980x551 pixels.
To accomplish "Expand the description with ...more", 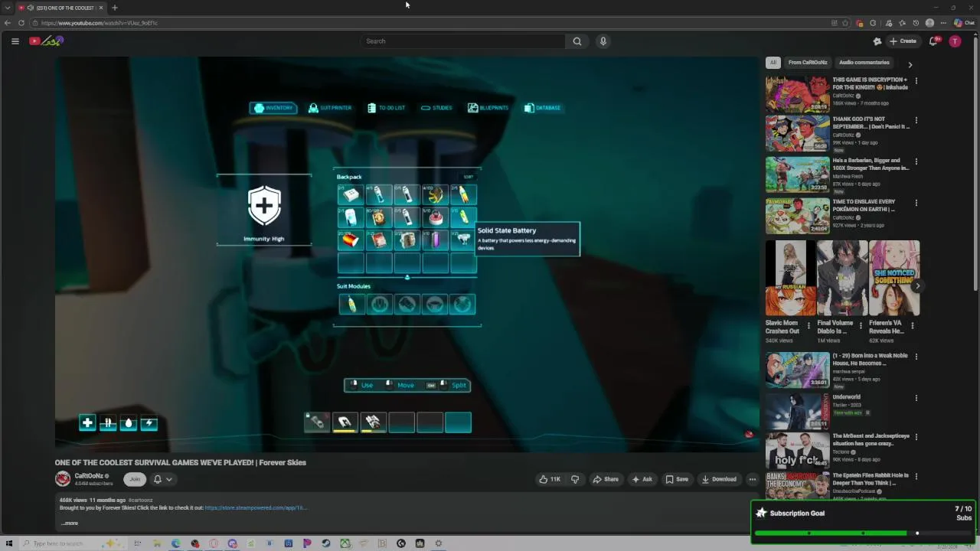I will pos(70,523).
